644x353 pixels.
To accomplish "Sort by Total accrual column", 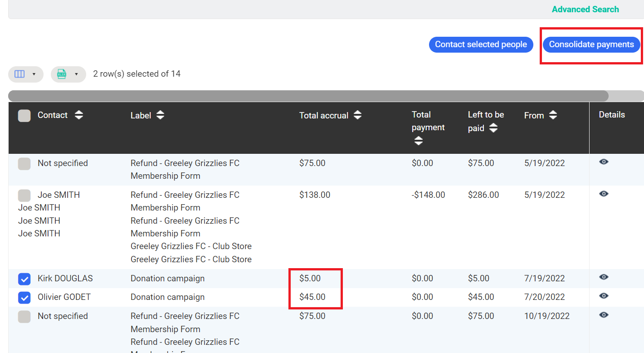I will click(357, 115).
